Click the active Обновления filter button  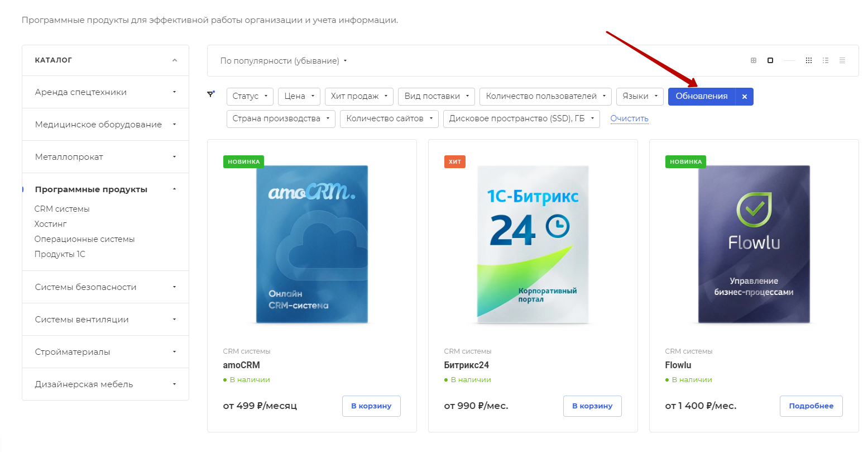point(702,97)
